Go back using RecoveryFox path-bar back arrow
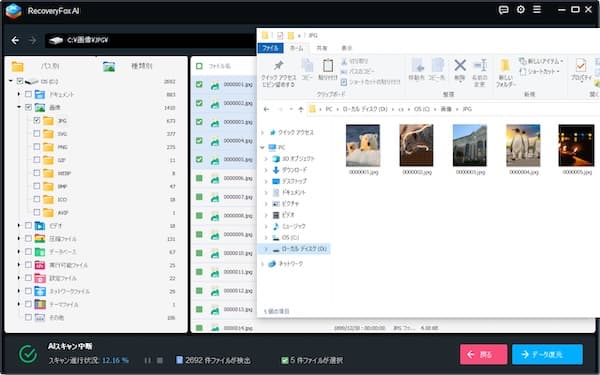This screenshot has height=375, width=600. point(15,40)
